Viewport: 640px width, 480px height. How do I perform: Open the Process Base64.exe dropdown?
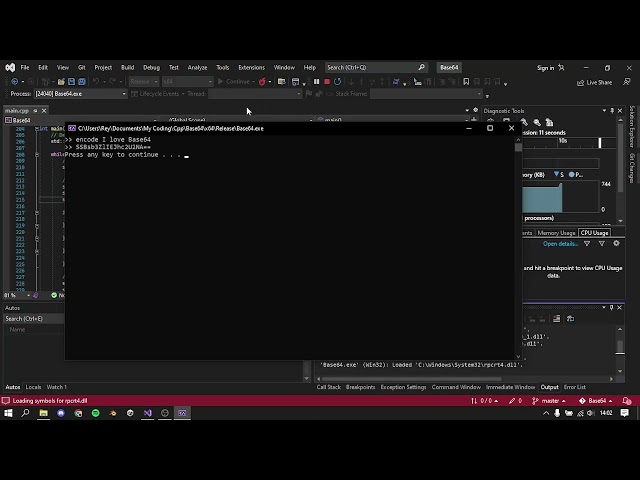[80, 94]
